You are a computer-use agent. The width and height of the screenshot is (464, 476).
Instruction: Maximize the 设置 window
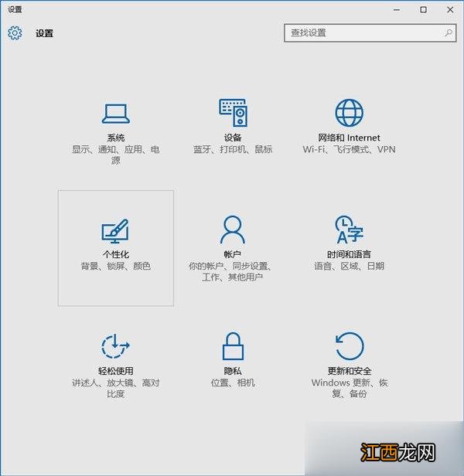[x=423, y=10]
